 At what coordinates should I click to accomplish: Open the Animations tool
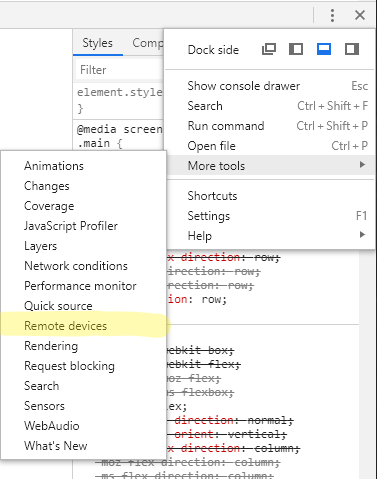point(83,166)
